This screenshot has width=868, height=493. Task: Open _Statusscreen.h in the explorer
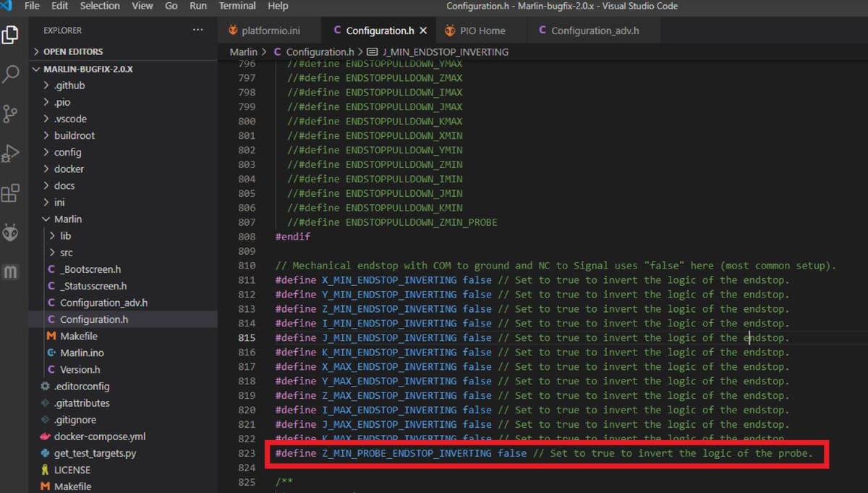coord(123,286)
